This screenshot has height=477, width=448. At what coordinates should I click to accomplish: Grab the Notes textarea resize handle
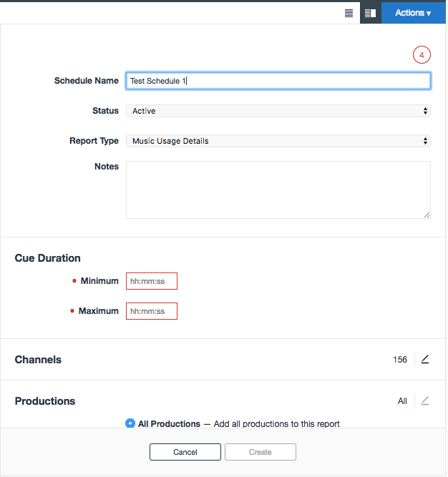pos(427,215)
